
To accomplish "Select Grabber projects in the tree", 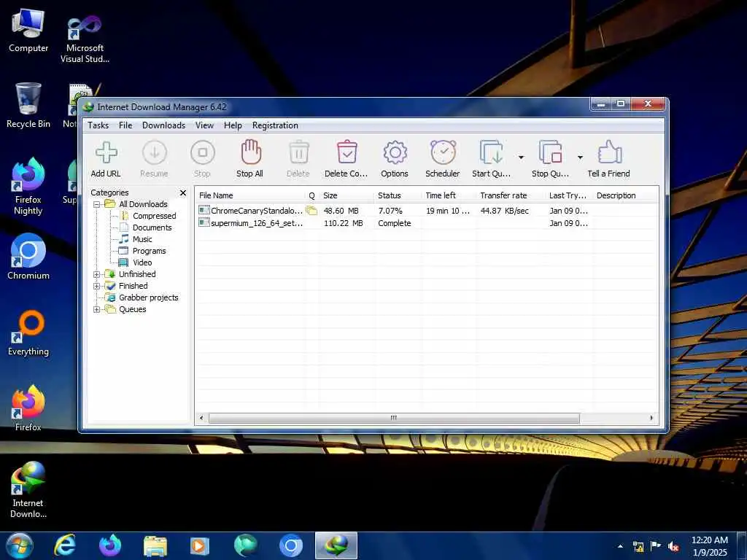I will (x=149, y=297).
